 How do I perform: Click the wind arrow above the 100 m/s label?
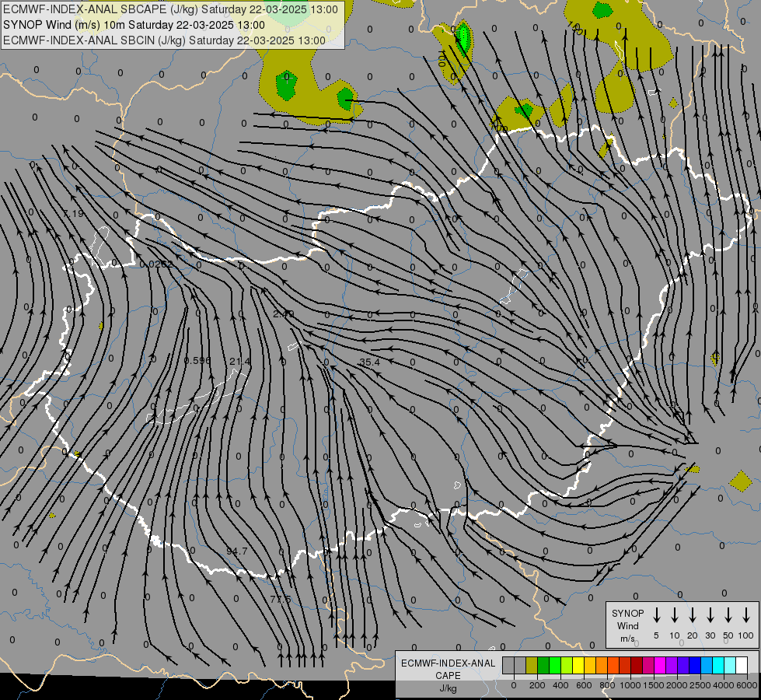[746, 615]
